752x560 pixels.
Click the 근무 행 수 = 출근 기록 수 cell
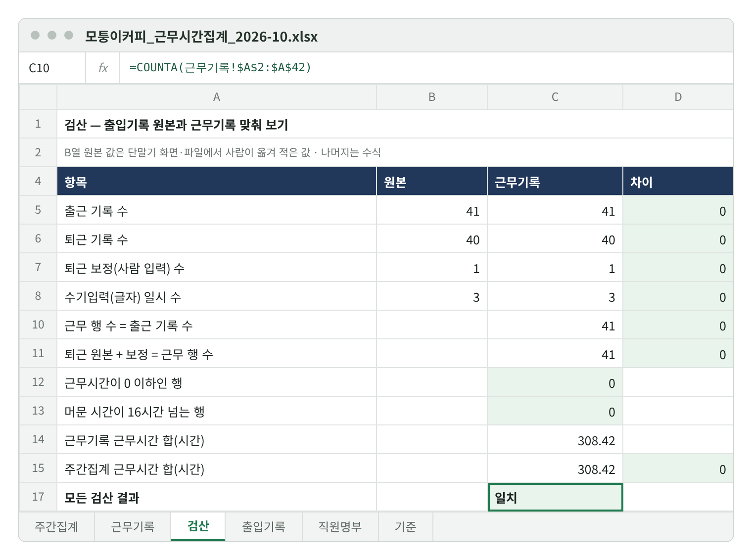(x=217, y=325)
